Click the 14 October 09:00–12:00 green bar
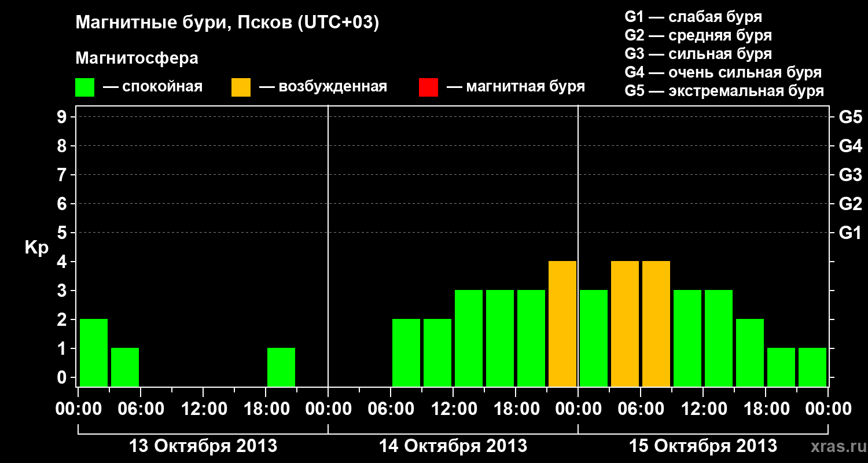Viewport: 868px width, 463px height. (x=437, y=352)
